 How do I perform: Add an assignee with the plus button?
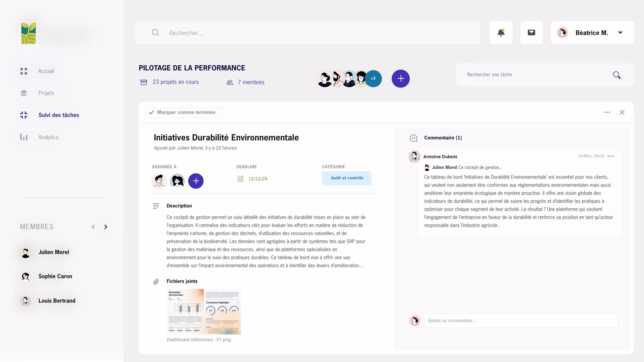(x=196, y=181)
